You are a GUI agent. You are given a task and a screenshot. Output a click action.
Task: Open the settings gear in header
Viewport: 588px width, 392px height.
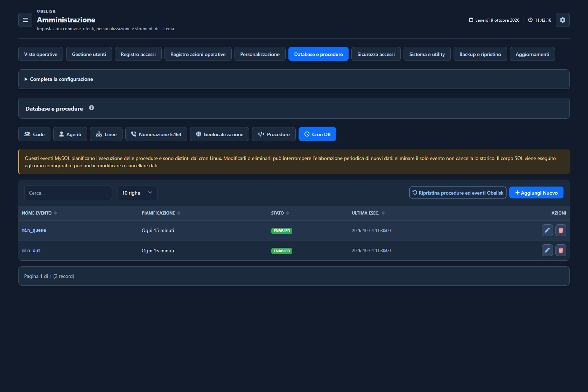562,20
